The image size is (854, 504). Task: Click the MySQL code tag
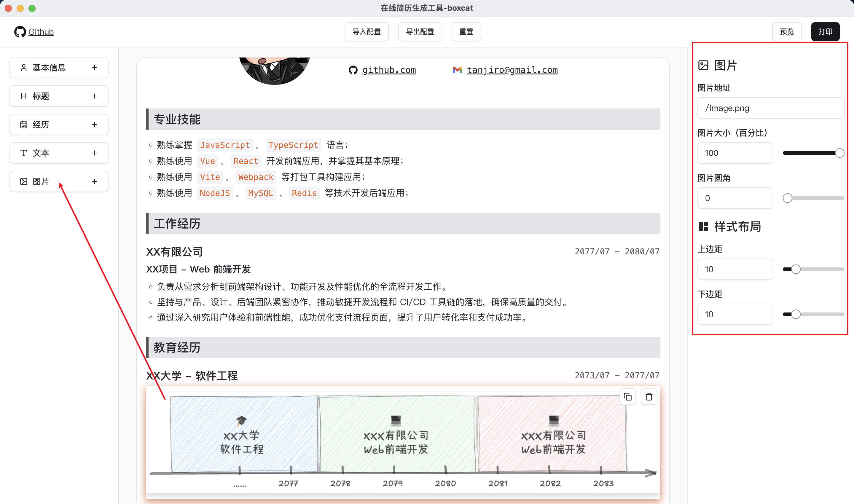click(x=261, y=193)
